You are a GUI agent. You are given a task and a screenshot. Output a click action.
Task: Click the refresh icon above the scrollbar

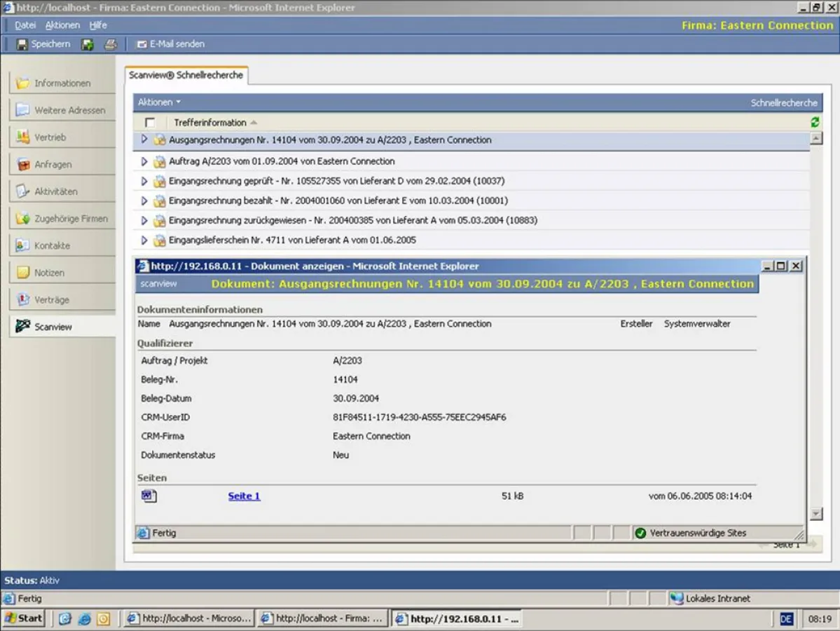click(x=814, y=122)
